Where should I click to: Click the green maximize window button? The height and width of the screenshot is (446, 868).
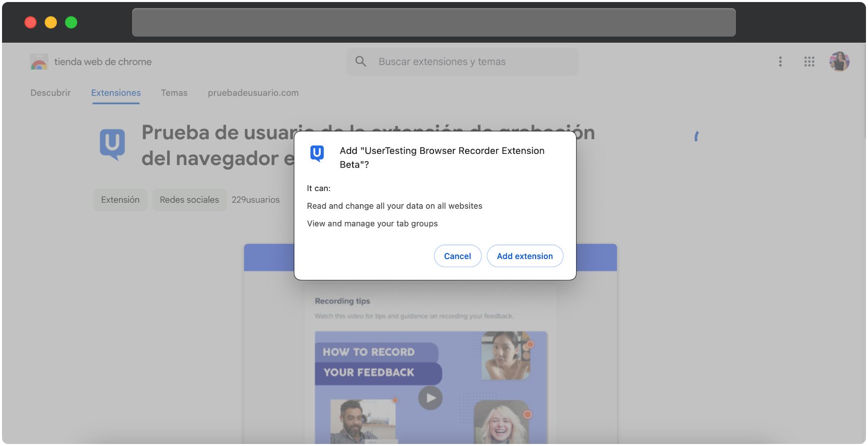coord(71,22)
